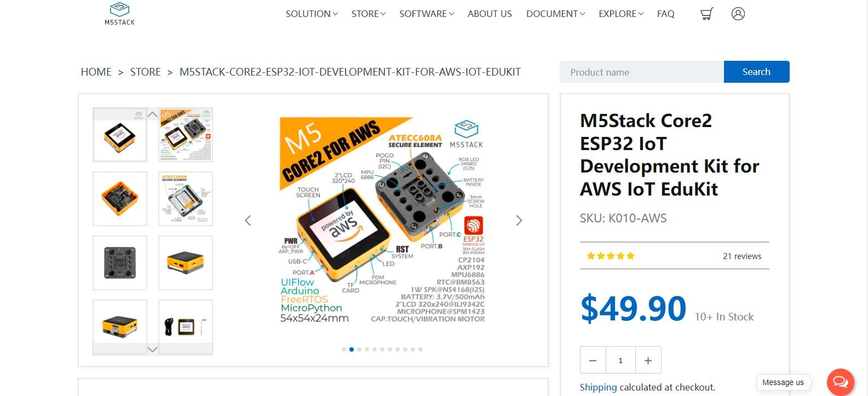This screenshot has height=396, width=868.
Task: Increase quantity with plus button
Action: pyautogui.click(x=648, y=360)
